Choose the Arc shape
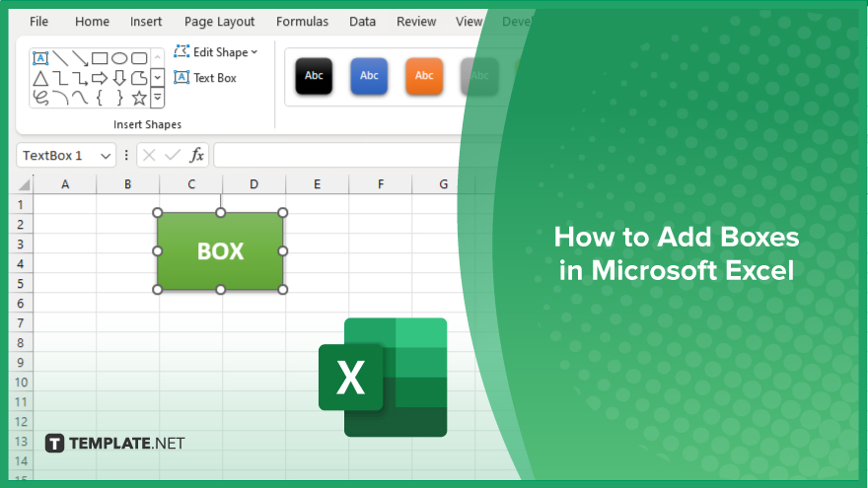 point(60,98)
